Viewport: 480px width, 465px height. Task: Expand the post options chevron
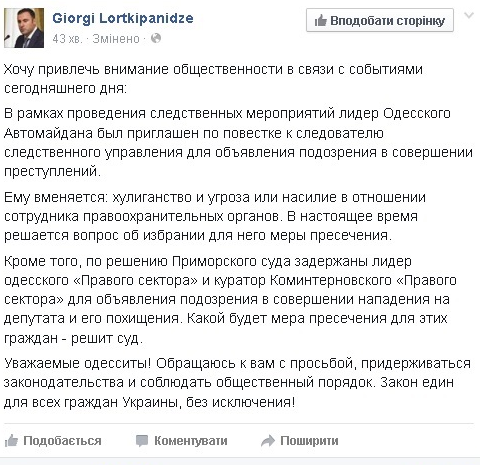[x=469, y=16]
